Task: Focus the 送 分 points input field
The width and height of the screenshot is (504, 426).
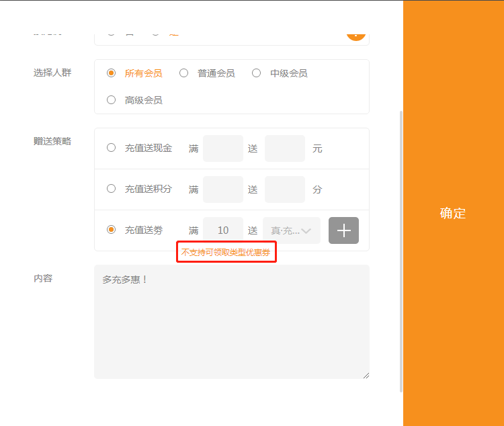Action: click(x=284, y=189)
